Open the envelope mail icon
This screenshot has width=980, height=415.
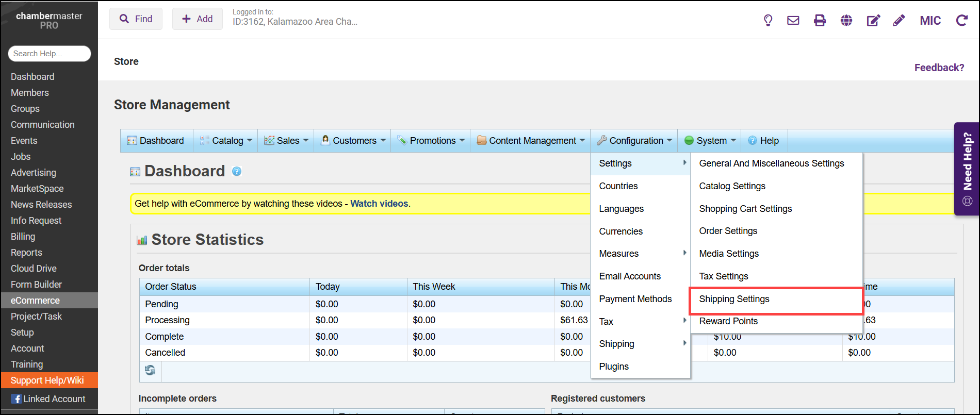pyautogui.click(x=793, y=21)
